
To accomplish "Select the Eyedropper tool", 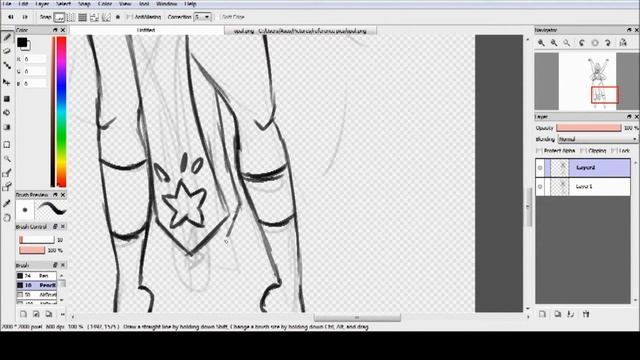I will click(x=7, y=203).
